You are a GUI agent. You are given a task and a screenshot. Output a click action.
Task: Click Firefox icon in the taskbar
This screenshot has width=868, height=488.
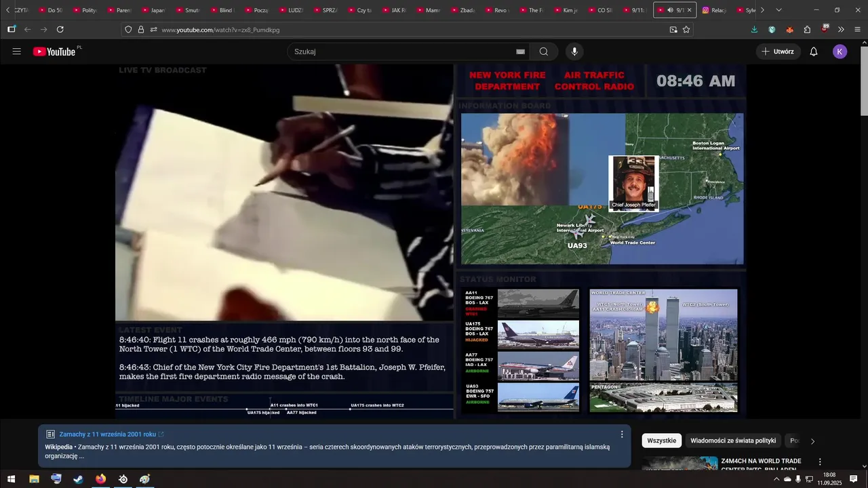(101, 479)
